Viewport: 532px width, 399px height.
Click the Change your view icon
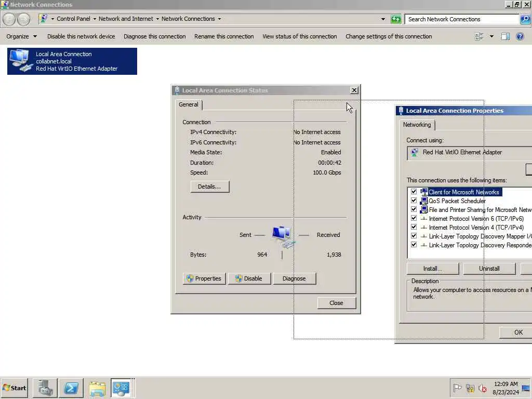[479, 36]
